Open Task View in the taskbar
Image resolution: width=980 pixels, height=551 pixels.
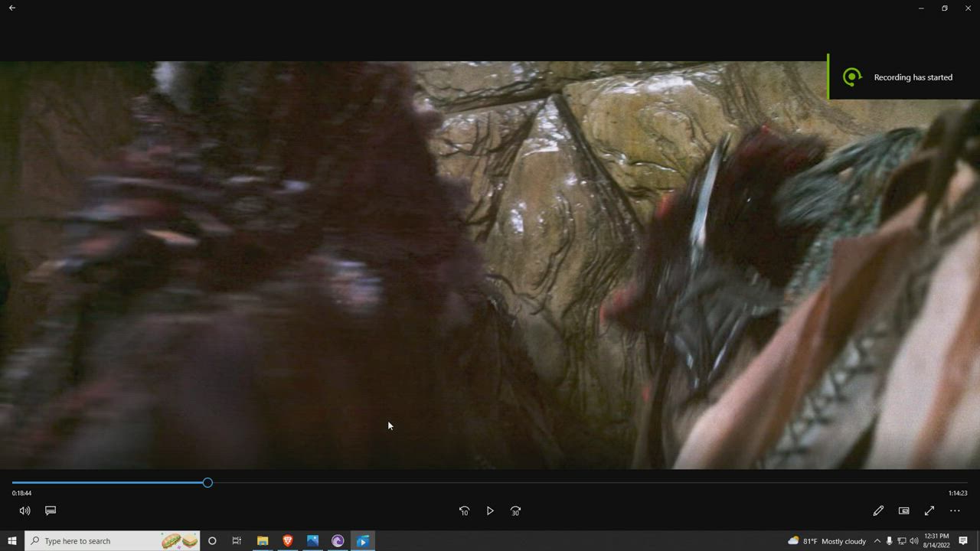point(237,541)
